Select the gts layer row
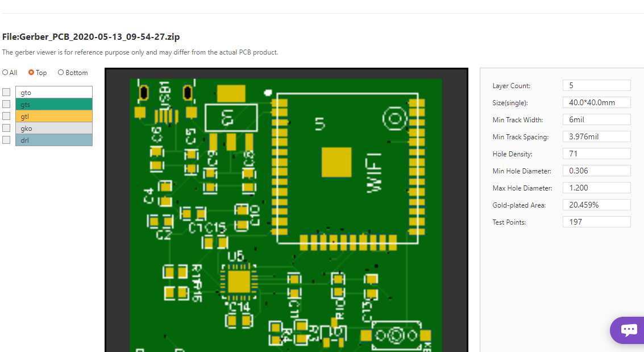 coord(54,104)
